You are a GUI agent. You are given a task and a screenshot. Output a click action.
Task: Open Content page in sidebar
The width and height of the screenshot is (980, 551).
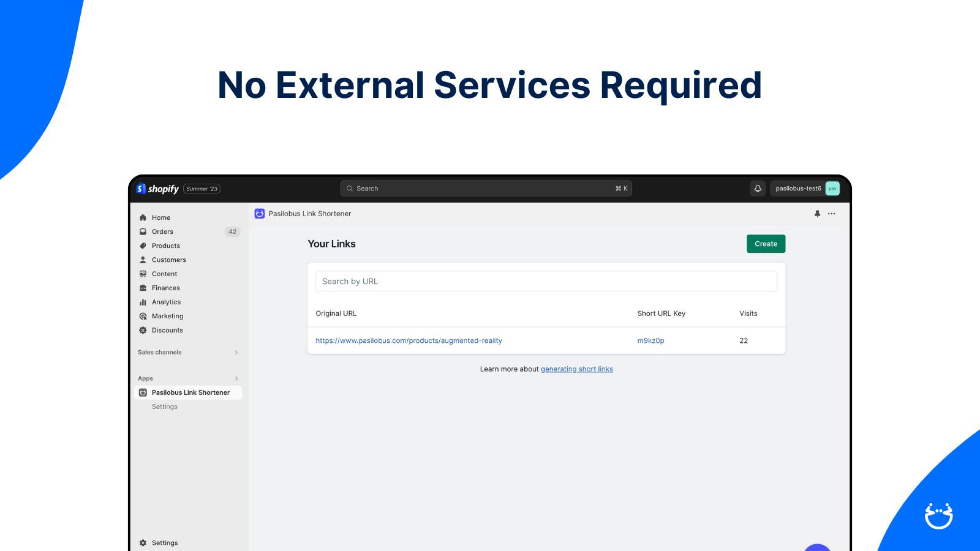point(164,274)
